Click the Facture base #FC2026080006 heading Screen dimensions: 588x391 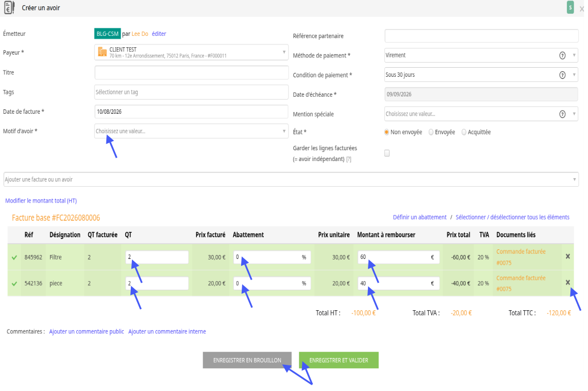pyautogui.click(x=56, y=218)
